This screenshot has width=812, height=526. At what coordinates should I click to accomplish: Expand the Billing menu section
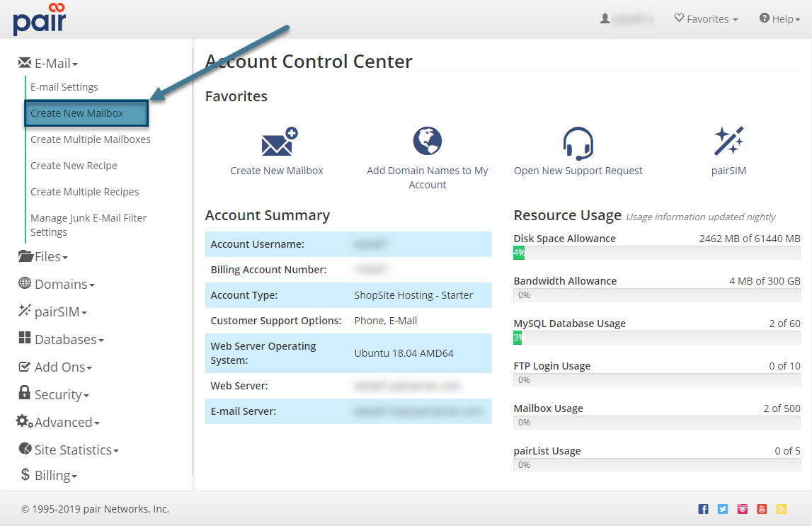(x=49, y=475)
